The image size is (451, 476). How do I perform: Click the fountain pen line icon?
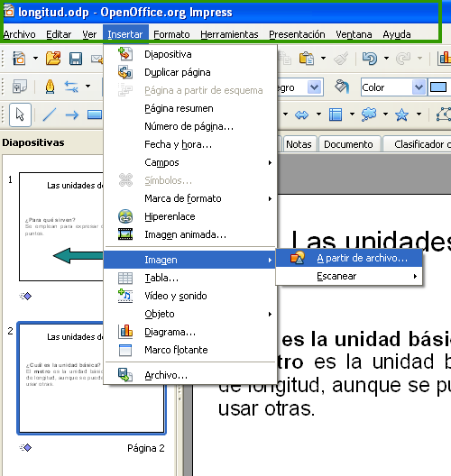[x=51, y=87]
